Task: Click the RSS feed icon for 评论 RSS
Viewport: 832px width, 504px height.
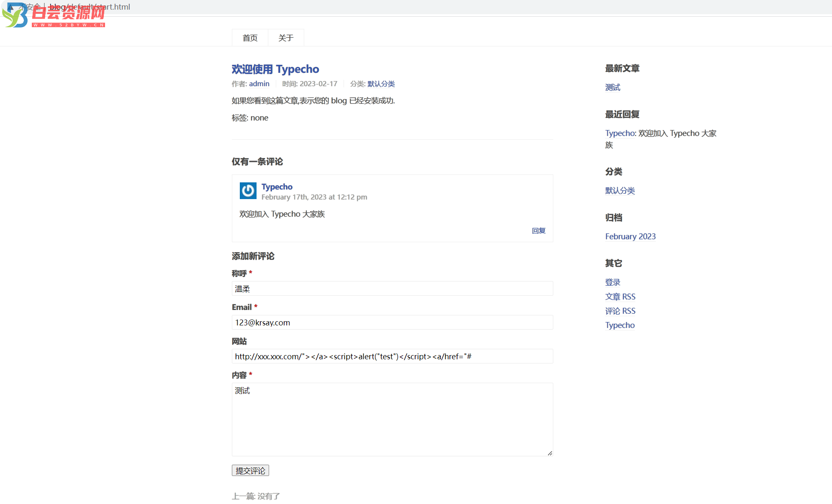Action: coord(620,310)
